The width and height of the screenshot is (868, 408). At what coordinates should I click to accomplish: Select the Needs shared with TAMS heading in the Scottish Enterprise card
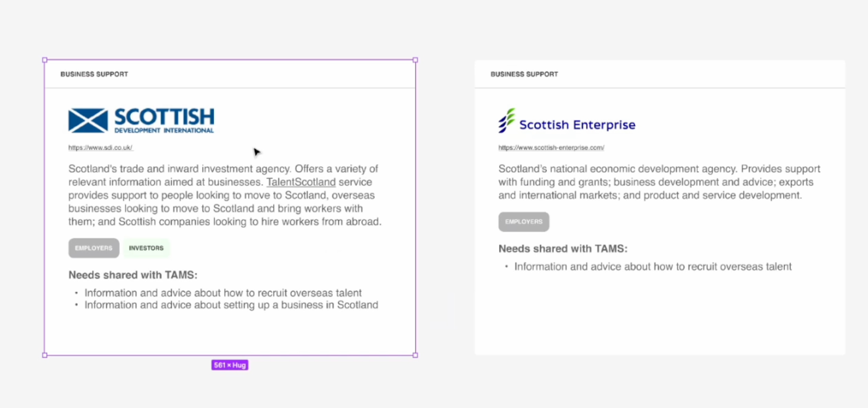[x=563, y=249]
